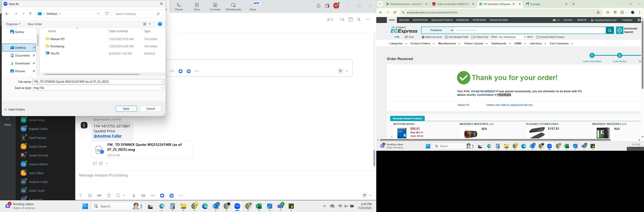Expand Favorites/Saved Cart dropdown
This screenshot has height=212, width=644.
pyautogui.click(x=604, y=20)
